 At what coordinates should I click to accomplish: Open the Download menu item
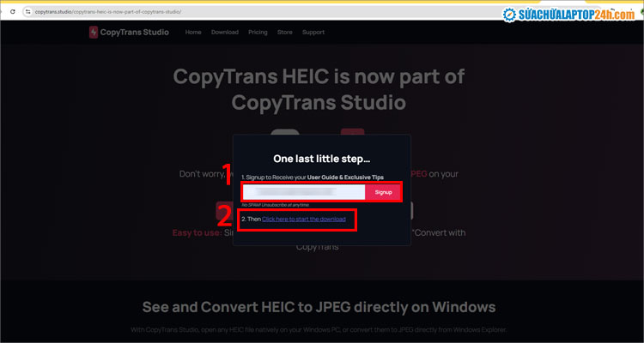click(225, 32)
